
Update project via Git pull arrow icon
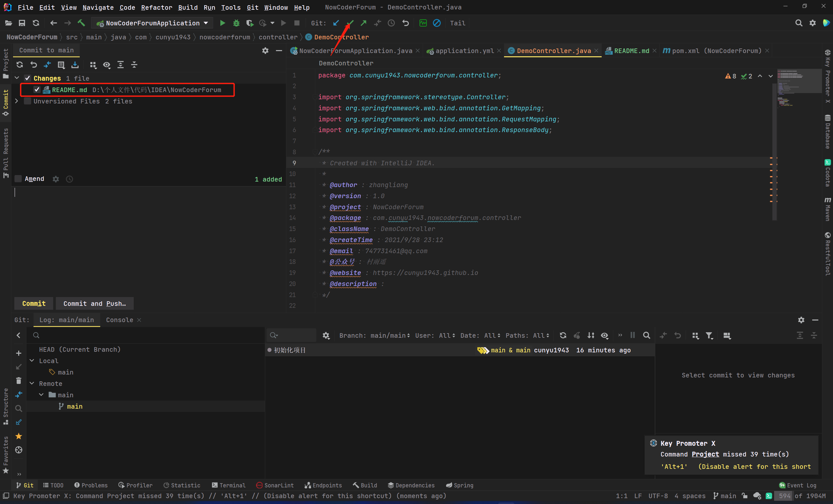click(336, 23)
